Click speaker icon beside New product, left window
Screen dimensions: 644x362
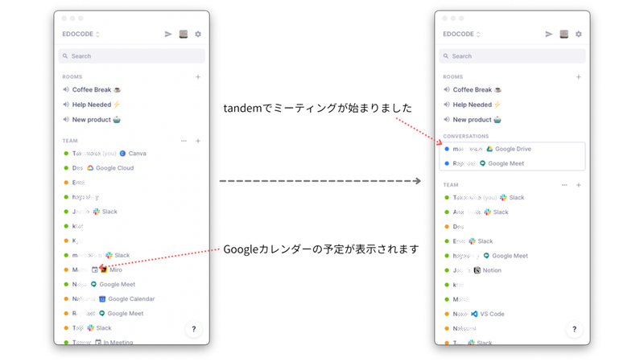(x=66, y=120)
